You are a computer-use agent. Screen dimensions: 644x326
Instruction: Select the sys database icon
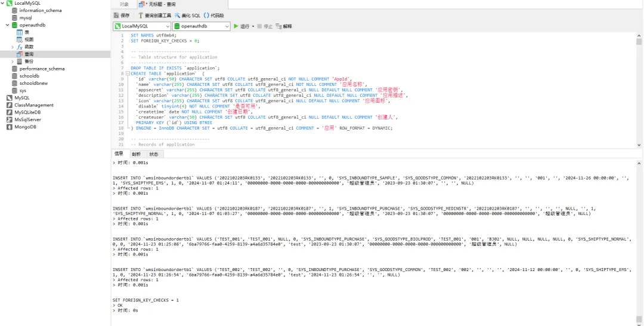[14, 90]
